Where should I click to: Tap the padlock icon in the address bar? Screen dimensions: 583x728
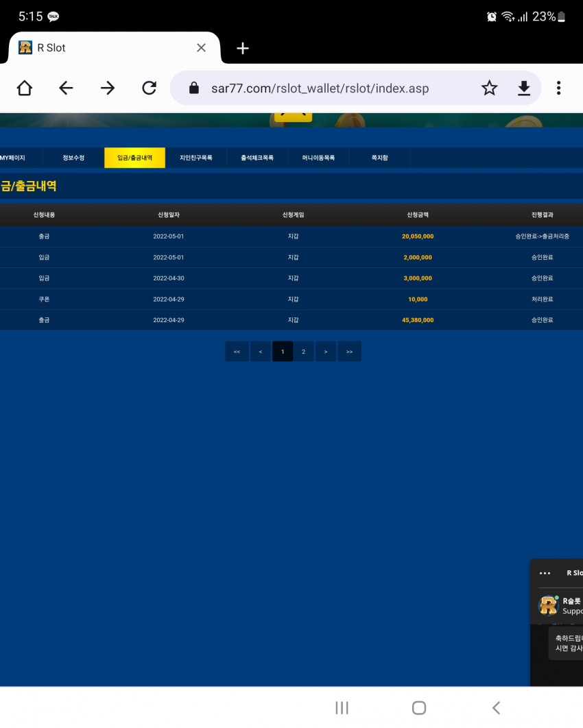(194, 88)
